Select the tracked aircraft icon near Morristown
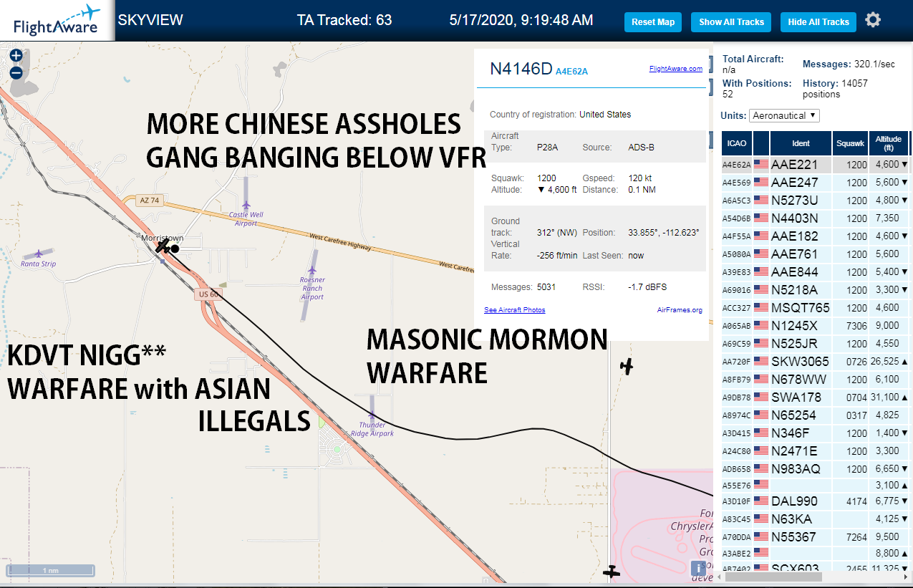Image resolution: width=913 pixels, height=588 pixels. (x=164, y=246)
